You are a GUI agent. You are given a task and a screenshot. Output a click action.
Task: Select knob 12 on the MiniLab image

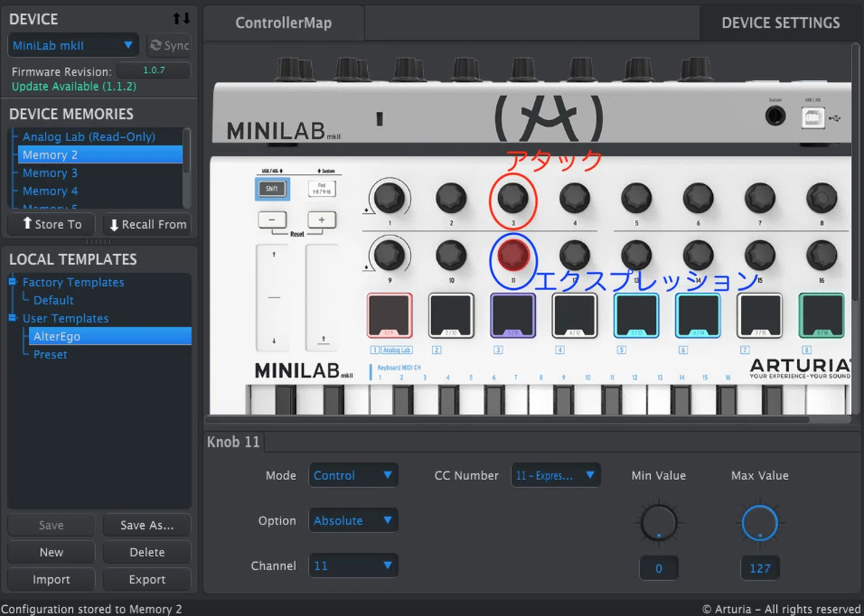point(575,255)
